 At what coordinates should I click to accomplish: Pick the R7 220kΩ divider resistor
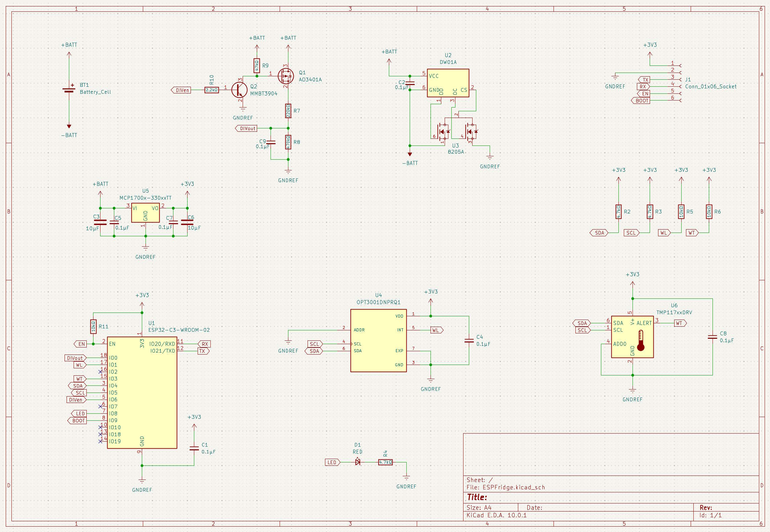(288, 111)
